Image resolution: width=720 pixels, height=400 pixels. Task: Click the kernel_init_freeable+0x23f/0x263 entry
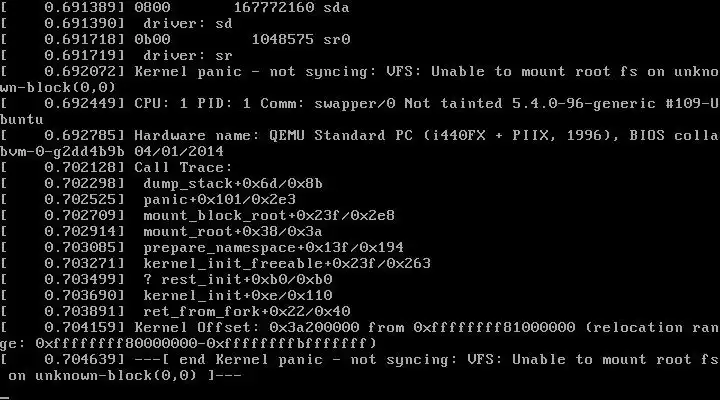[x=287, y=264]
